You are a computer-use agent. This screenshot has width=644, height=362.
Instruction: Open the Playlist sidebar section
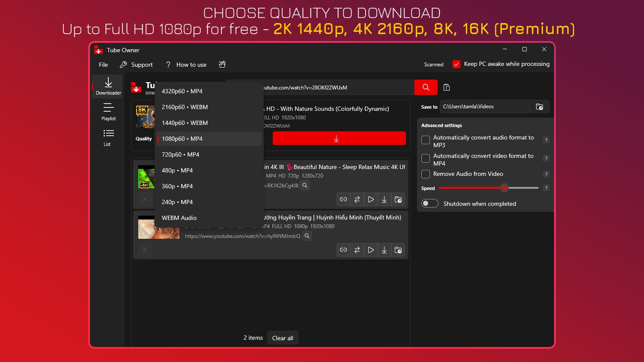pyautogui.click(x=108, y=112)
